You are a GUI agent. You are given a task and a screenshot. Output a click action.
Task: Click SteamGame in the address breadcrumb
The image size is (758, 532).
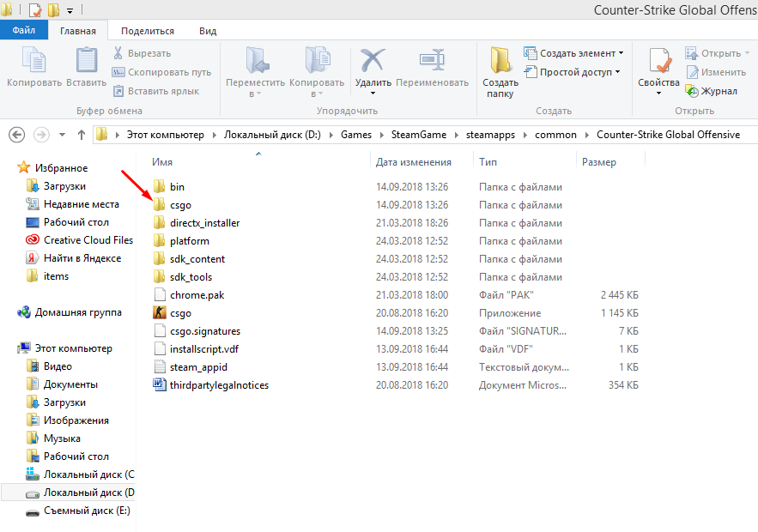click(419, 135)
